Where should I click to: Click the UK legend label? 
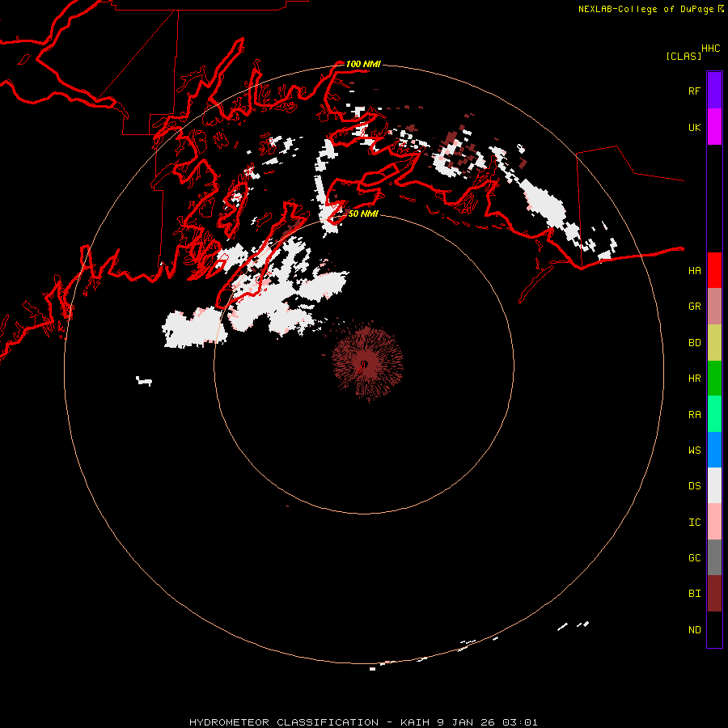pyautogui.click(x=694, y=127)
